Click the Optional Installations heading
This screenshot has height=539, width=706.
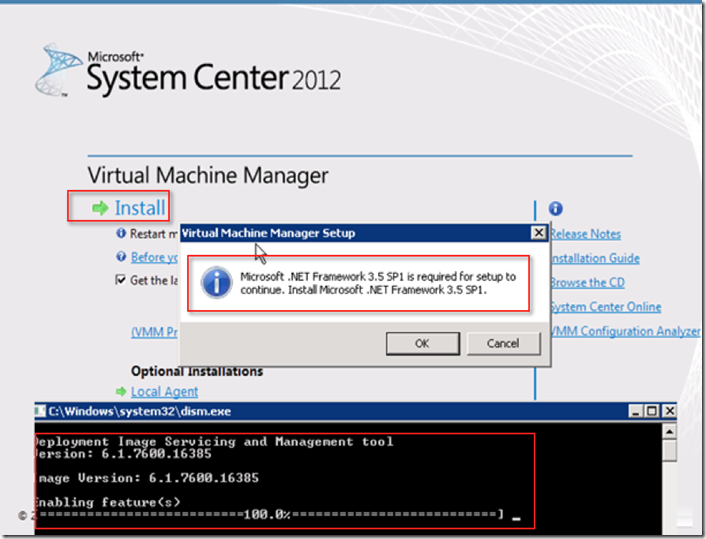tap(197, 371)
